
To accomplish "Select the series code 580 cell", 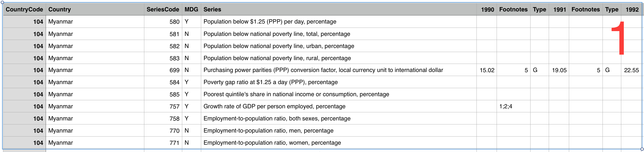I will (174, 22).
